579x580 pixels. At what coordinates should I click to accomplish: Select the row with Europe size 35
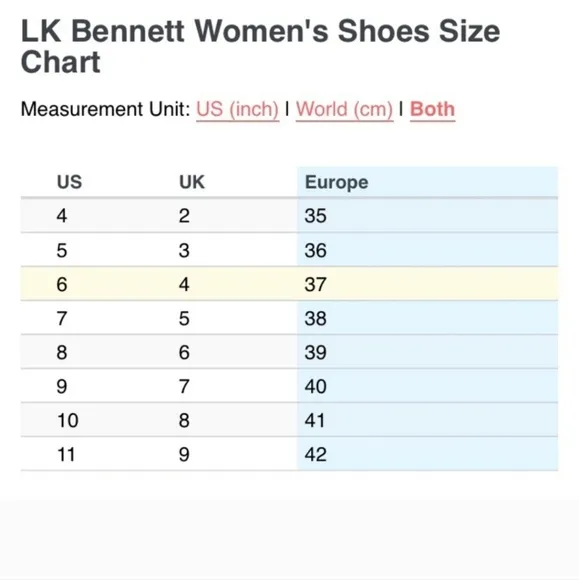tap(289, 215)
